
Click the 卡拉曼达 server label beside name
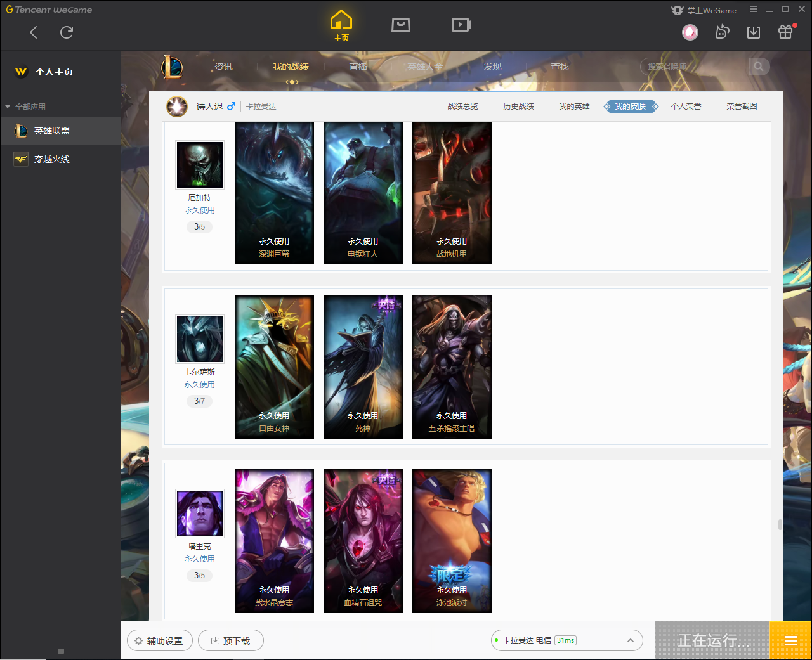point(261,107)
